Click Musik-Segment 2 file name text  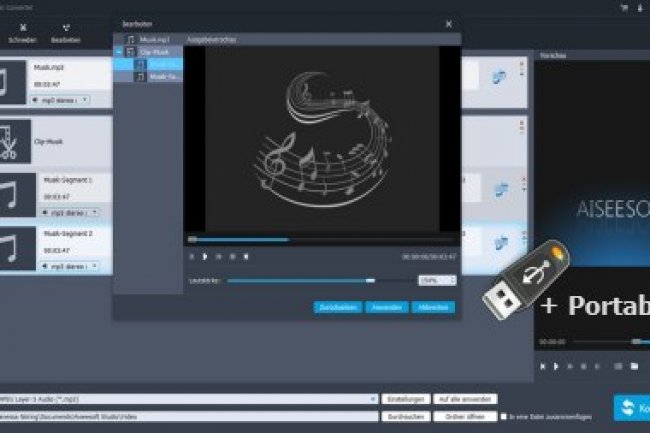click(x=68, y=234)
